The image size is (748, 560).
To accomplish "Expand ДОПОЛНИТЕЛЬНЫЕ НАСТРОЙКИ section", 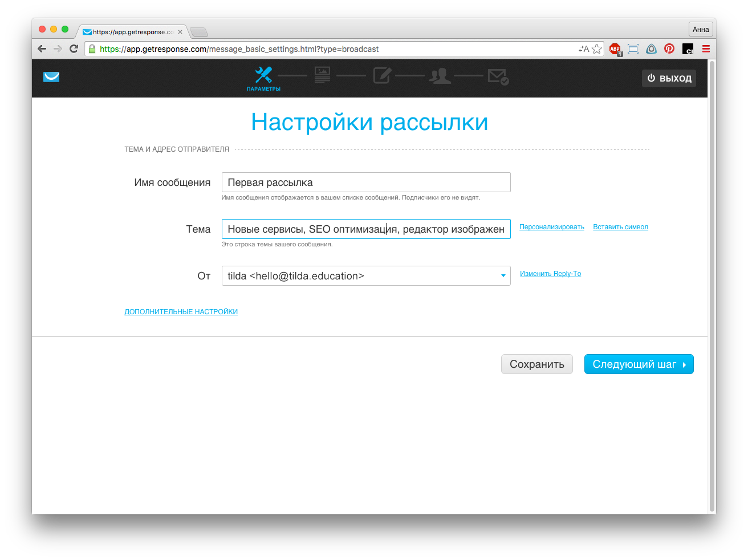I will tap(181, 312).
